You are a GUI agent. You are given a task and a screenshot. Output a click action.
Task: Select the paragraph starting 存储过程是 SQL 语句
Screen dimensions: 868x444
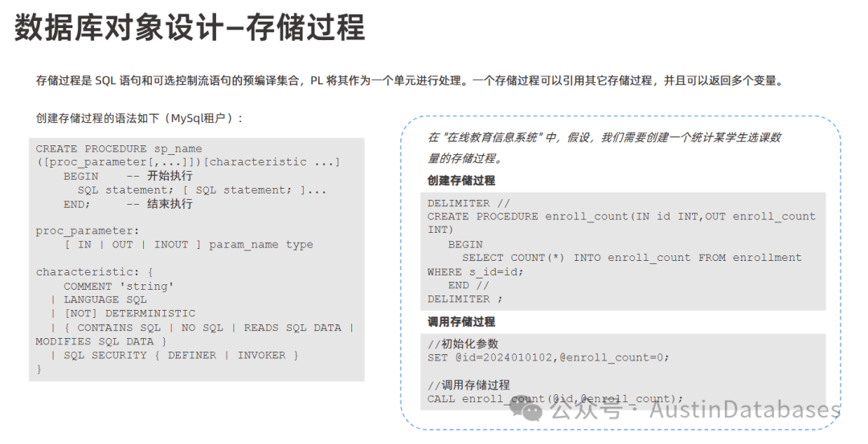tap(410, 81)
